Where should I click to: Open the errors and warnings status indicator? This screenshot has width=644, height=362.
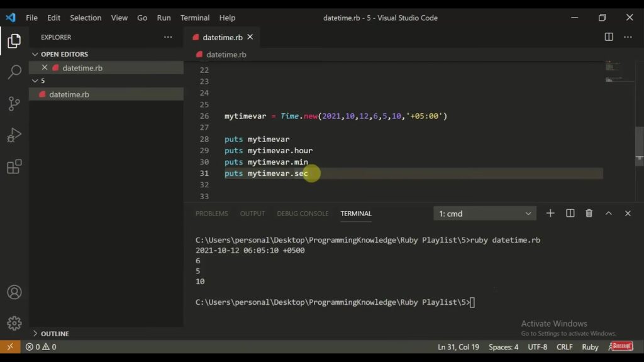point(41,347)
